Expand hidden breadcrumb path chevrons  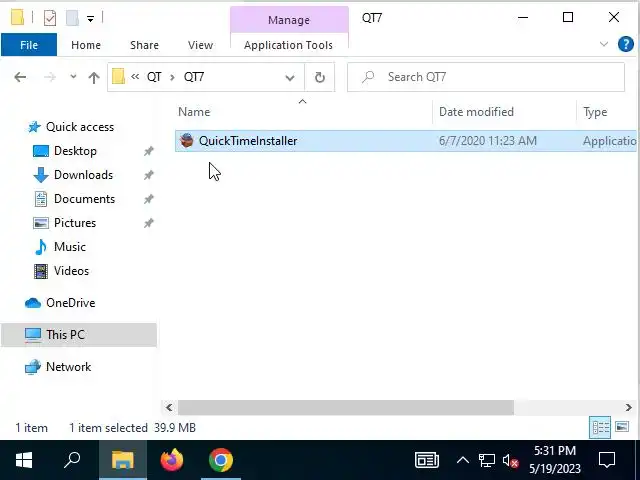[x=135, y=76]
